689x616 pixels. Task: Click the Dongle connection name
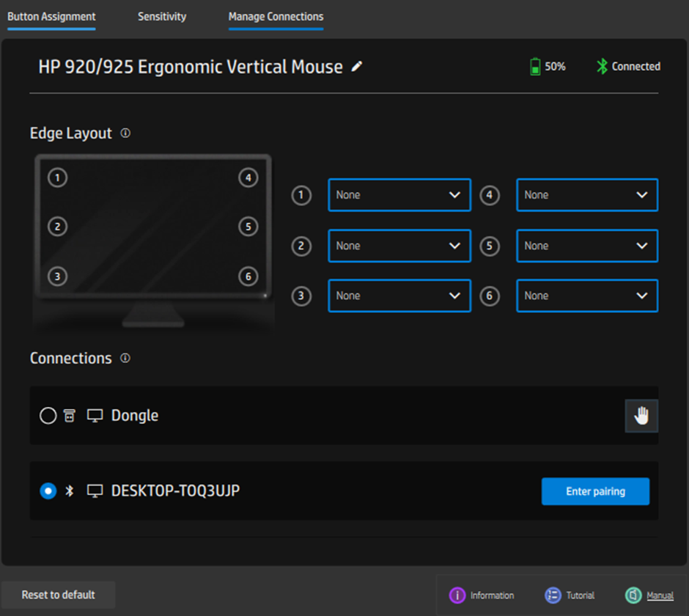pos(134,416)
